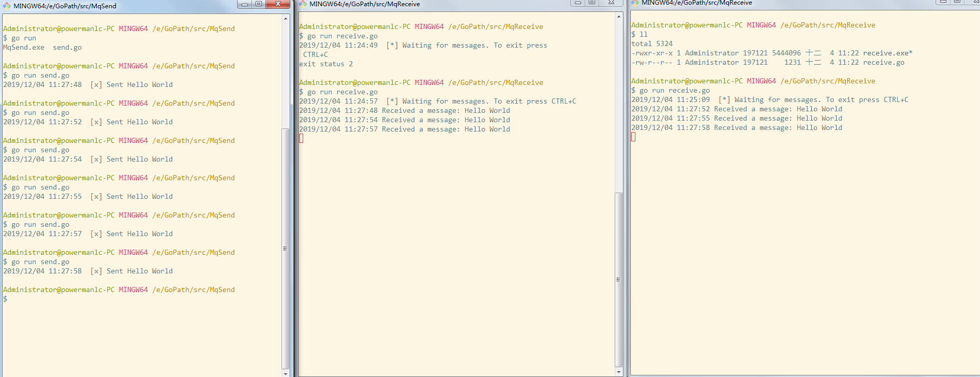Click scroll-down arrow in MqSend window scrollbar

(286, 373)
